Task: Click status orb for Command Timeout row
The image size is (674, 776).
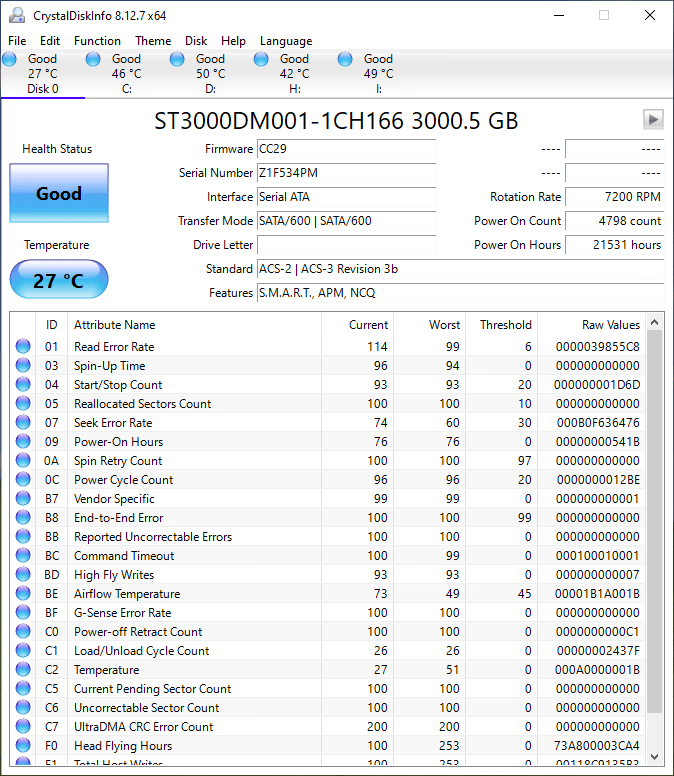Action: (23, 555)
